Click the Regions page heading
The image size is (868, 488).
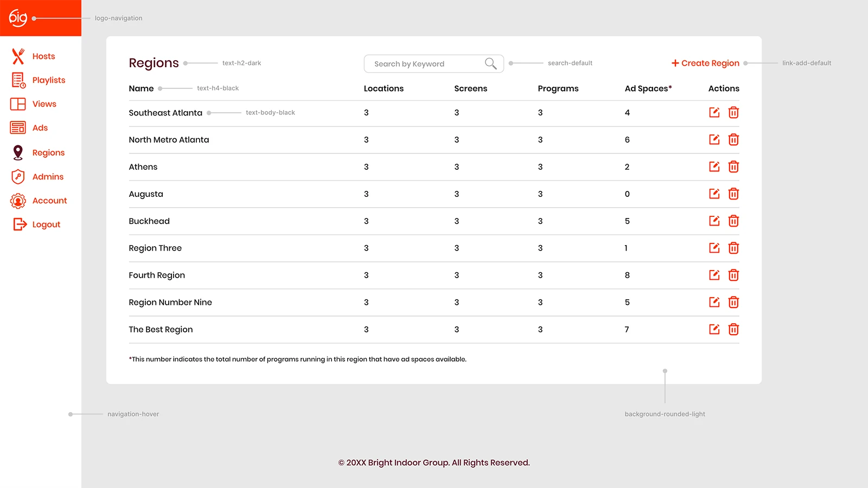pyautogui.click(x=154, y=63)
